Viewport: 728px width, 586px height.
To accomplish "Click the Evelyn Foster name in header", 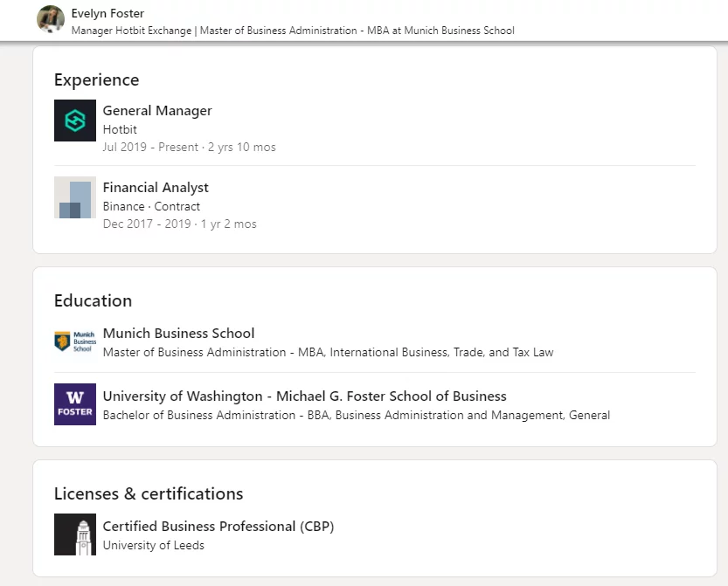I will (x=108, y=13).
